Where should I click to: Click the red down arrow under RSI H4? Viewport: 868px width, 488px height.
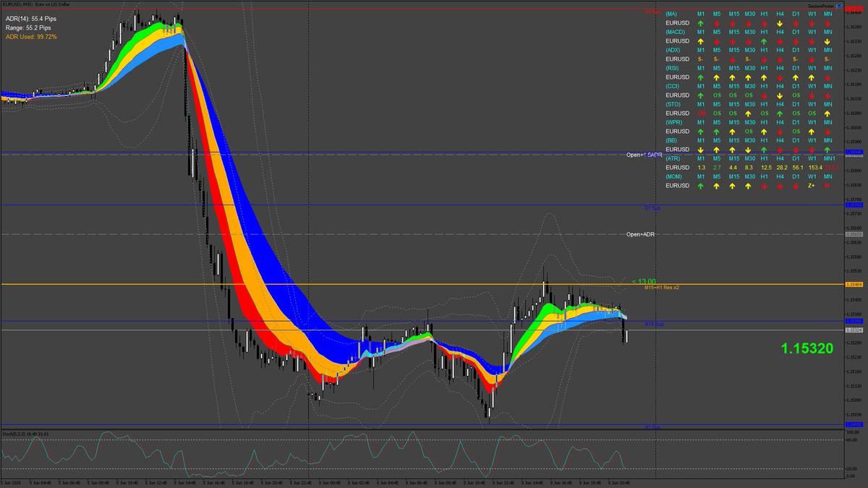click(x=780, y=77)
